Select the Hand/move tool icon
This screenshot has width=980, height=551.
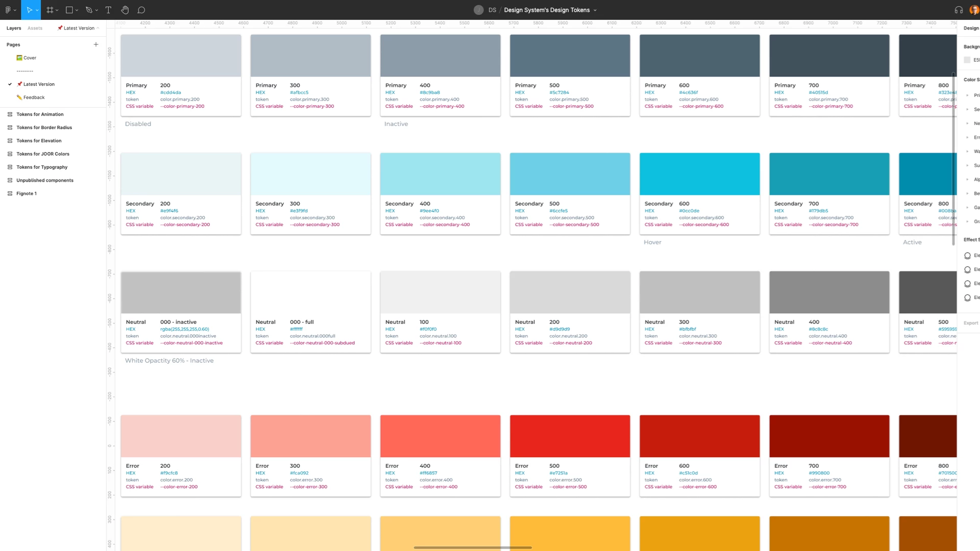click(125, 9)
